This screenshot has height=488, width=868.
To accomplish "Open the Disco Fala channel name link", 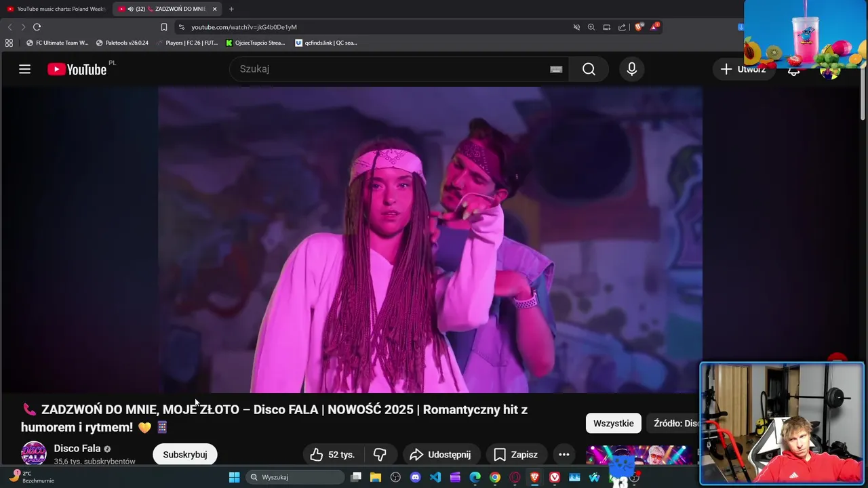I will coord(77,449).
